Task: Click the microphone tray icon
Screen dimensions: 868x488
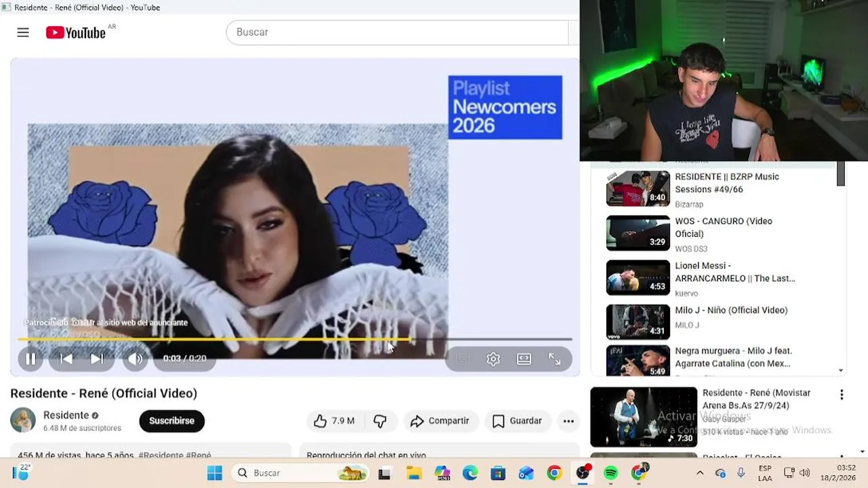Action: pos(741,473)
